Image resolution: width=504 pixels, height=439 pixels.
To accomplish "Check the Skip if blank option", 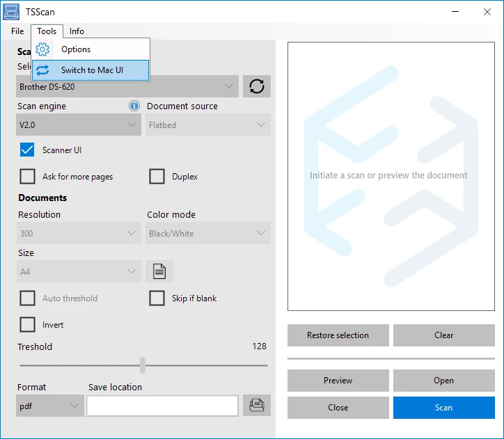I will [157, 298].
